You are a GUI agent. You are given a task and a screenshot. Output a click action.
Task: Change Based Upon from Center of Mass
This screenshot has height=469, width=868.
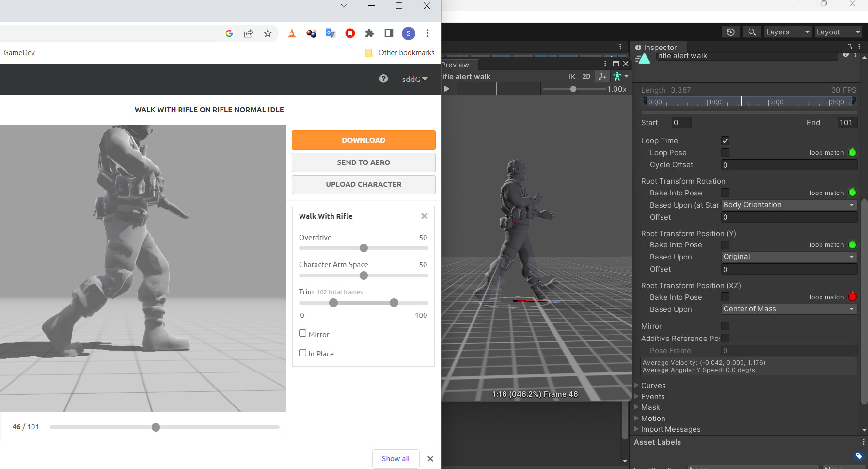tap(789, 309)
